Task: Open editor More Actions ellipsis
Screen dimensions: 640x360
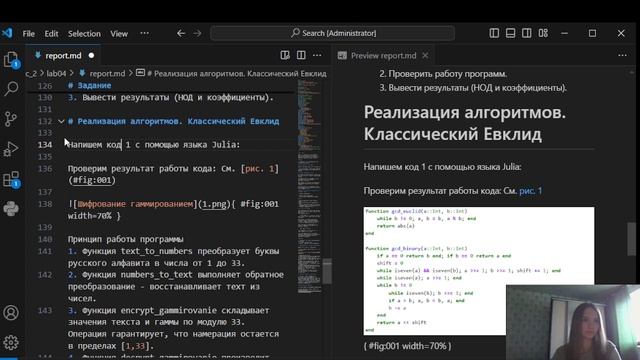Action: pyautogui.click(x=317, y=55)
